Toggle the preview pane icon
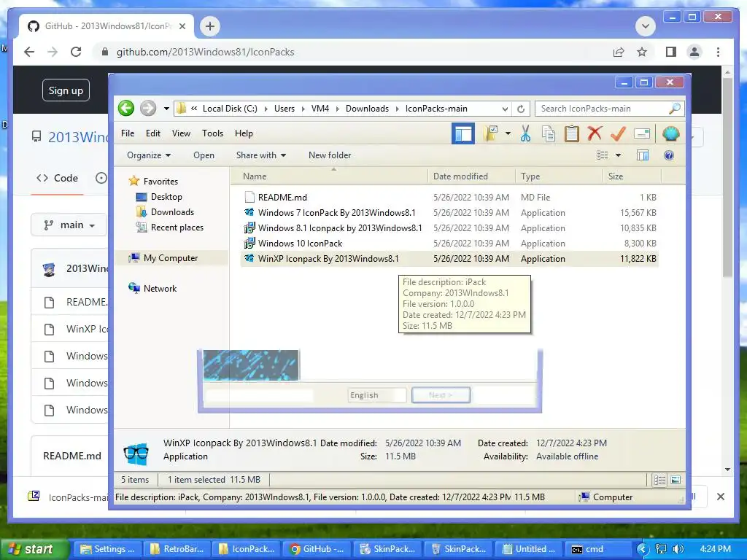Viewport: 747px width, 560px height. pyautogui.click(x=643, y=155)
